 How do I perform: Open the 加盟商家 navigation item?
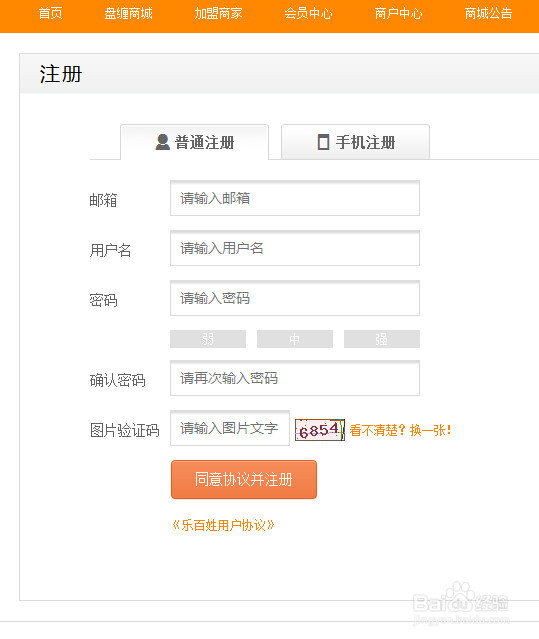218,13
